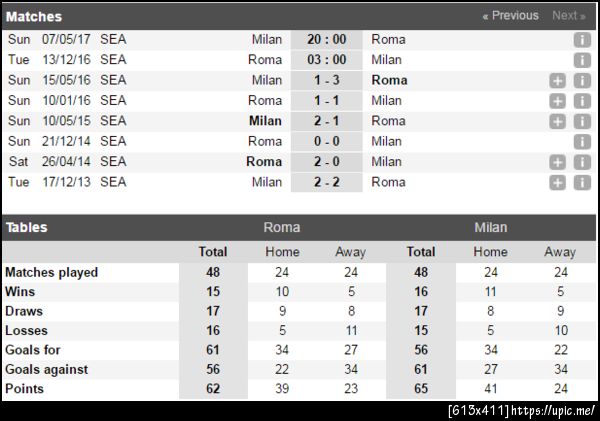Show info for the 15/05/16 match
Viewport: 600px width, 421px height.
[582, 81]
